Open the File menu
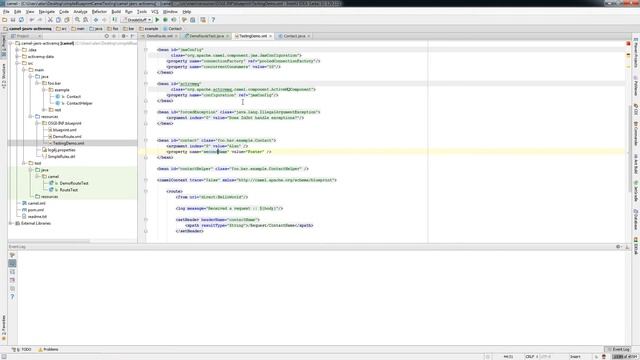Screen dimensions: 640x360 point(6,12)
